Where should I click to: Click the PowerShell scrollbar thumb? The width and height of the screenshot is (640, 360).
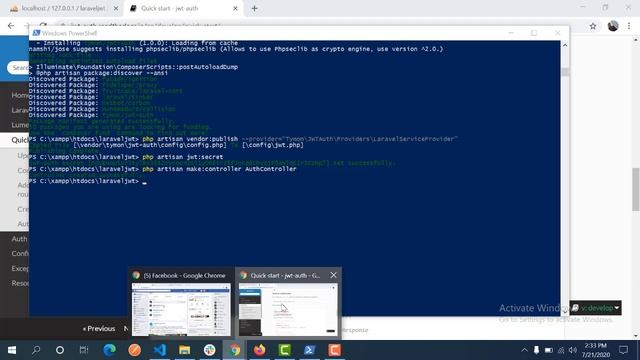point(565,72)
